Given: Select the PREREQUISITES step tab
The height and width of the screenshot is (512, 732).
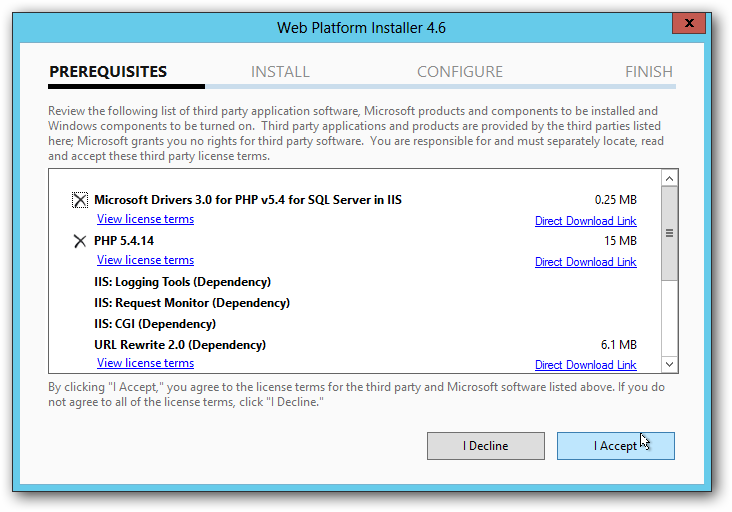Looking at the screenshot, I should [108, 71].
